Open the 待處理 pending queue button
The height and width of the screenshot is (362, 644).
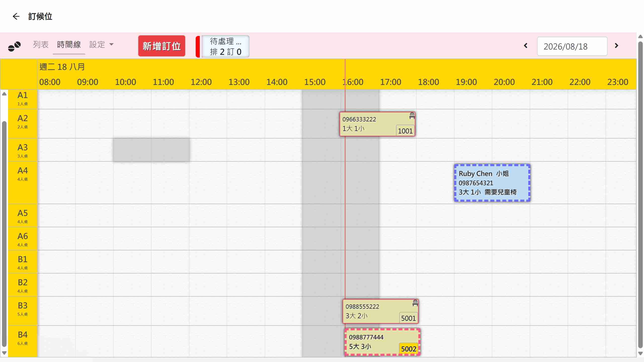coord(225,46)
